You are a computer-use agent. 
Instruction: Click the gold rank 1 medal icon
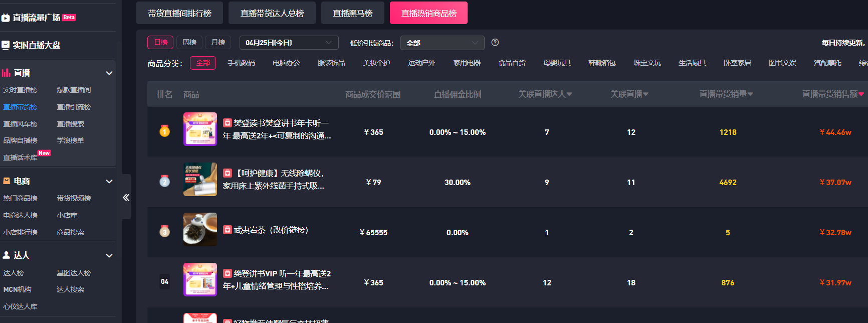(164, 131)
